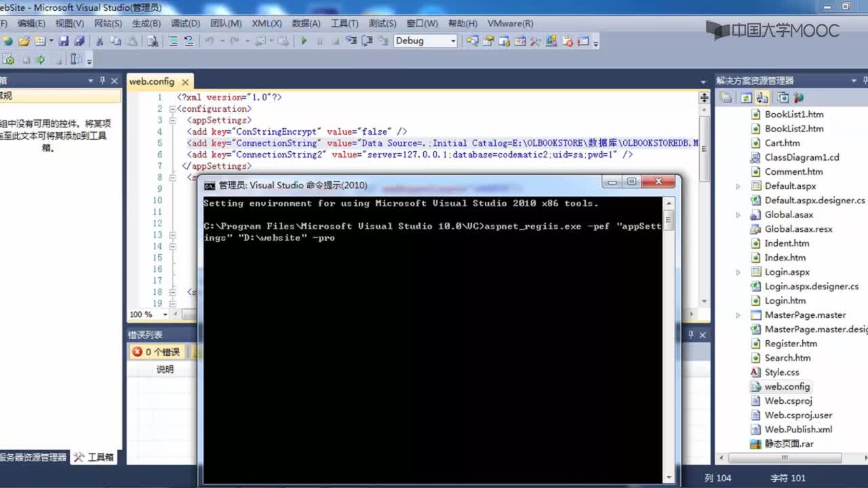Image resolution: width=868 pixels, height=488 pixels.
Task: Click editor vertical scrollbar down arrow
Action: 704,301
